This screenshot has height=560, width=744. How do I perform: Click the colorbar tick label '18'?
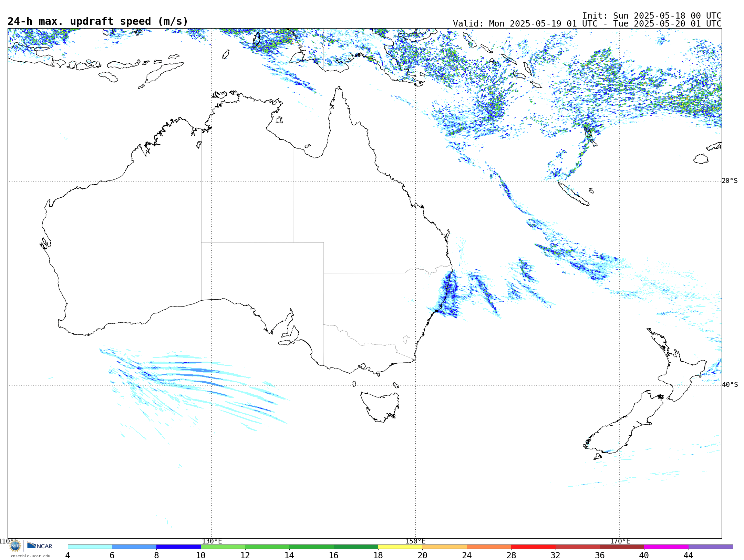point(378,556)
